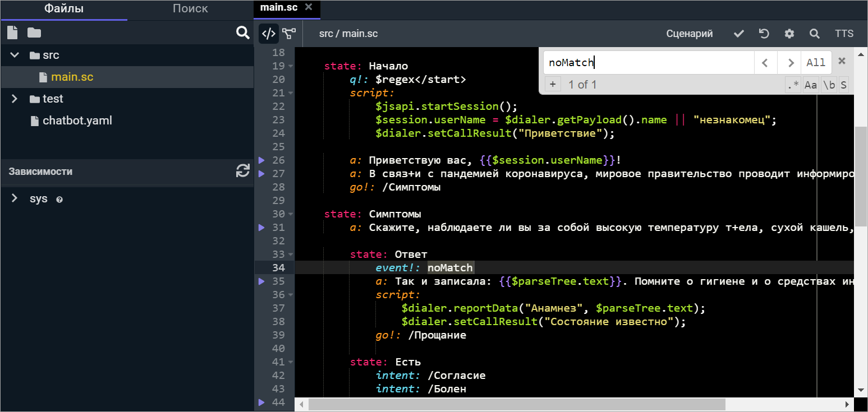Switch to code editor view icon
The image size is (868, 412).
269,34
